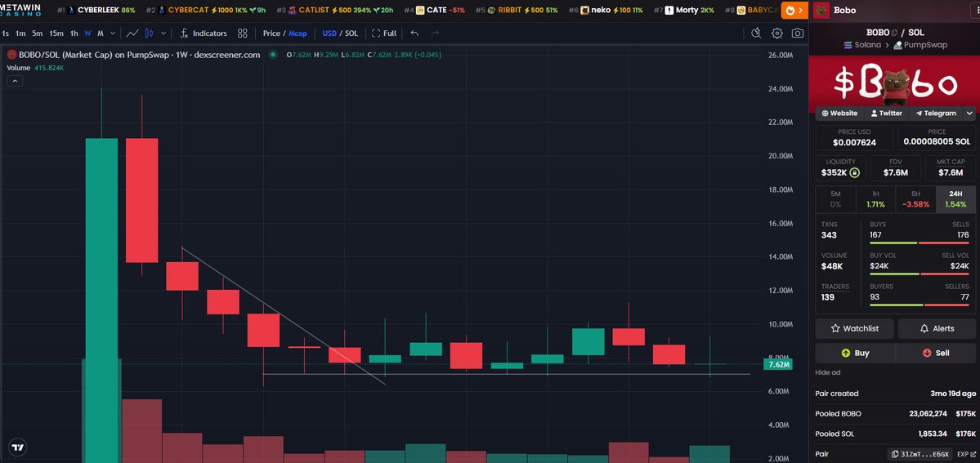Switch chart to Mcap mode
Screen dimensions: 980x463
pyautogui.click(x=298, y=33)
